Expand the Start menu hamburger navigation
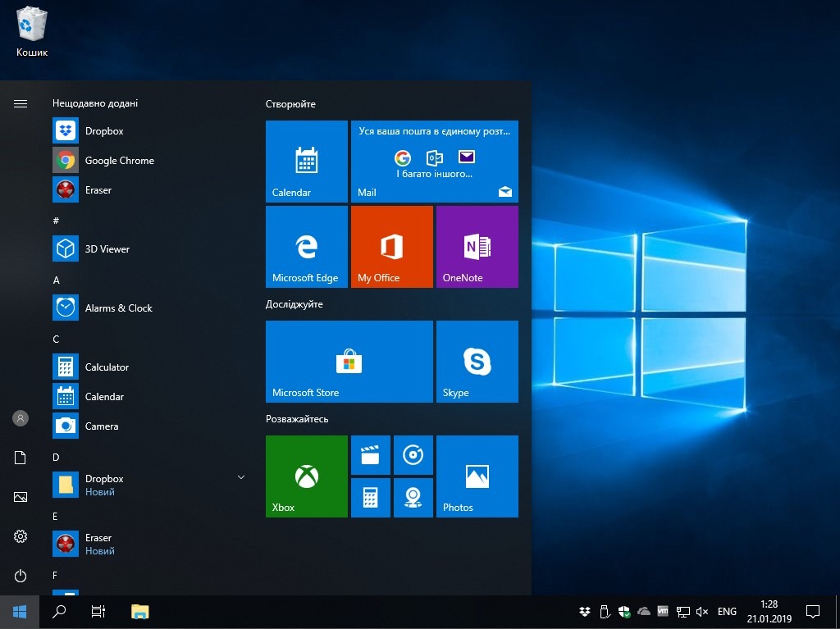Viewport: 840px width, 629px height. coord(21,103)
